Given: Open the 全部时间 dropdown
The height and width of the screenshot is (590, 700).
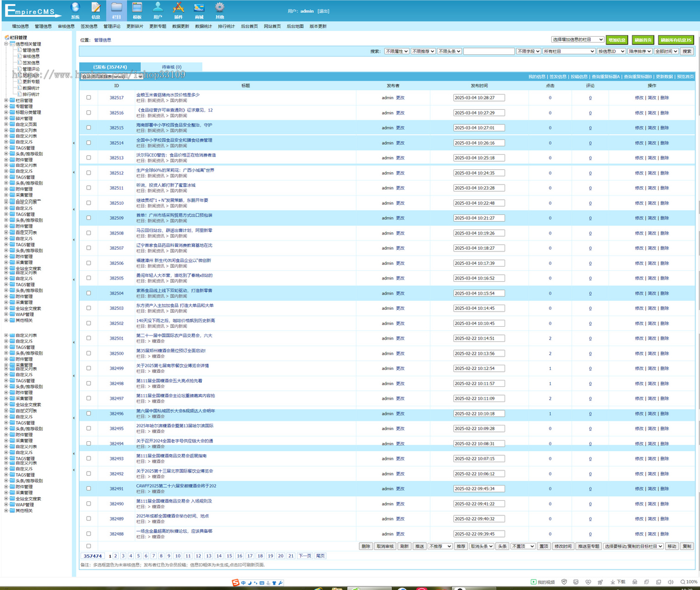Looking at the screenshot, I should tap(666, 51).
